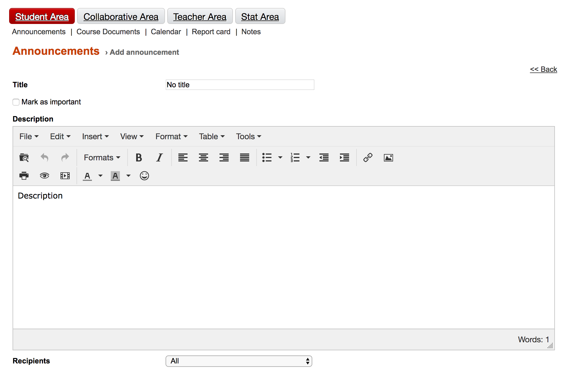Image resolution: width=588 pixels, height=368 pixels.
Task: Click the Insert image icon
Action: coord(388,157)
